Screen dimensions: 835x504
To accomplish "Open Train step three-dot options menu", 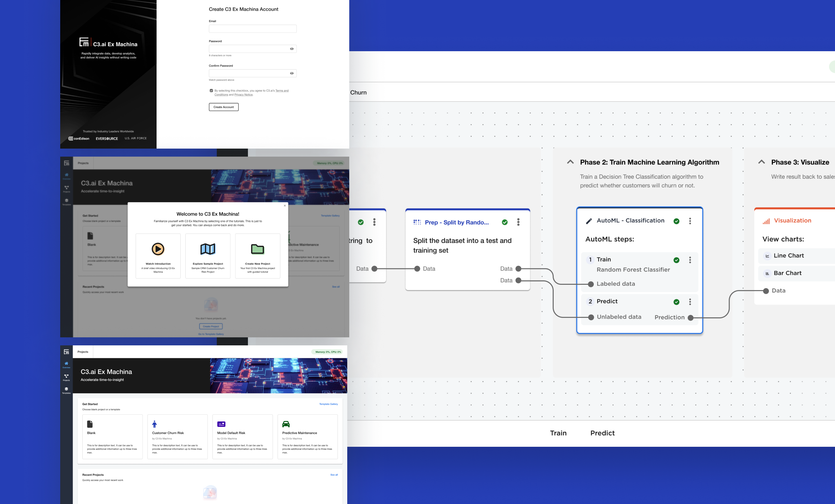I will 690,260.
